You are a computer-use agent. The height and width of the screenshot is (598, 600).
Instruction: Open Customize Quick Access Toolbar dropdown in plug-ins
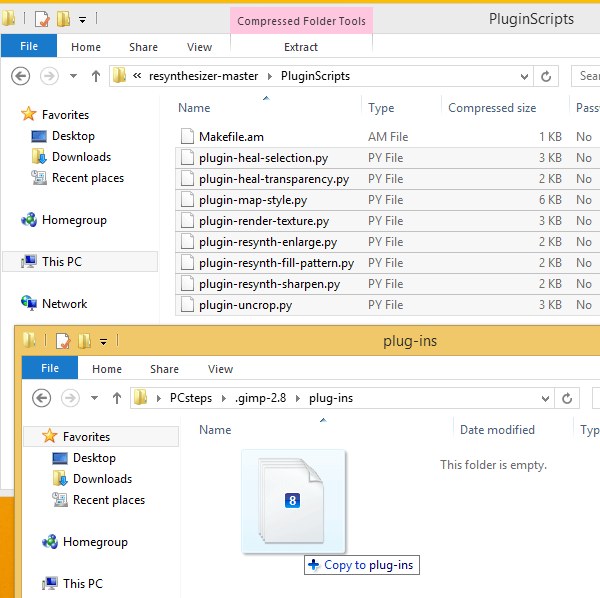103,341
